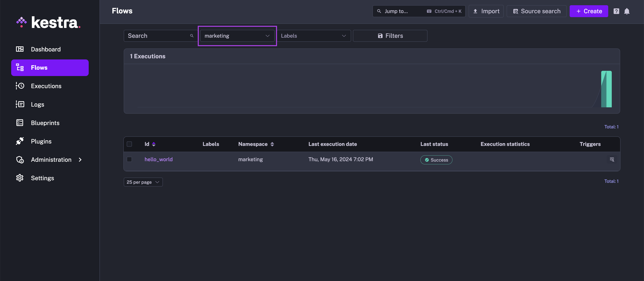644x281 pixels.
Task: Expand the Administration submenu chevron
Action: pyautogui.click(x=80, y=160)
